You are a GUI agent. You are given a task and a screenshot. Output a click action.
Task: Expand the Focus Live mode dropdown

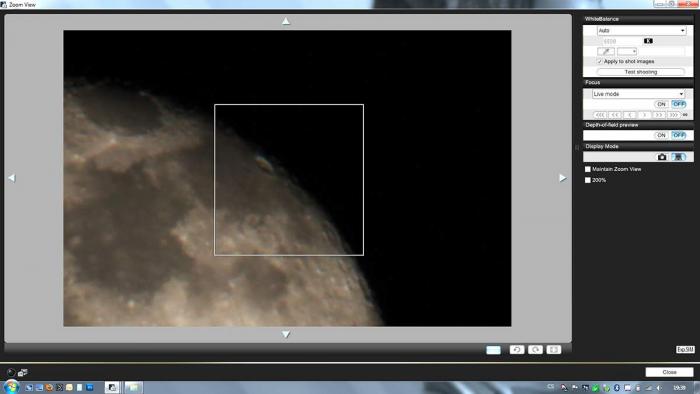[638, 94]
